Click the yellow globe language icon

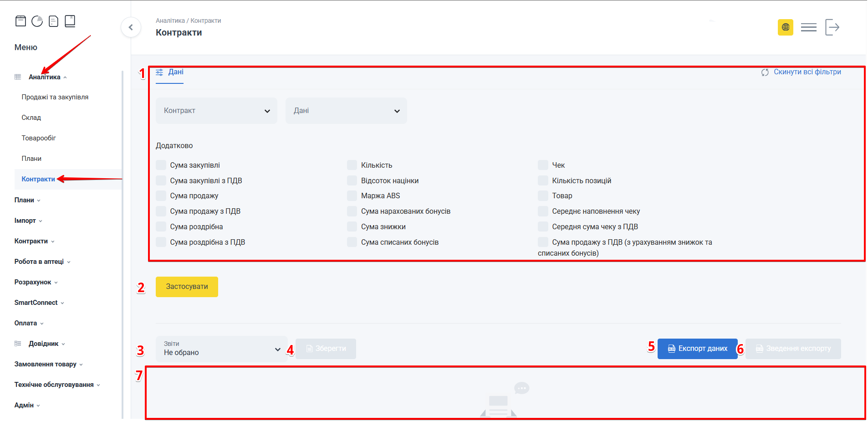pos(785,27)
